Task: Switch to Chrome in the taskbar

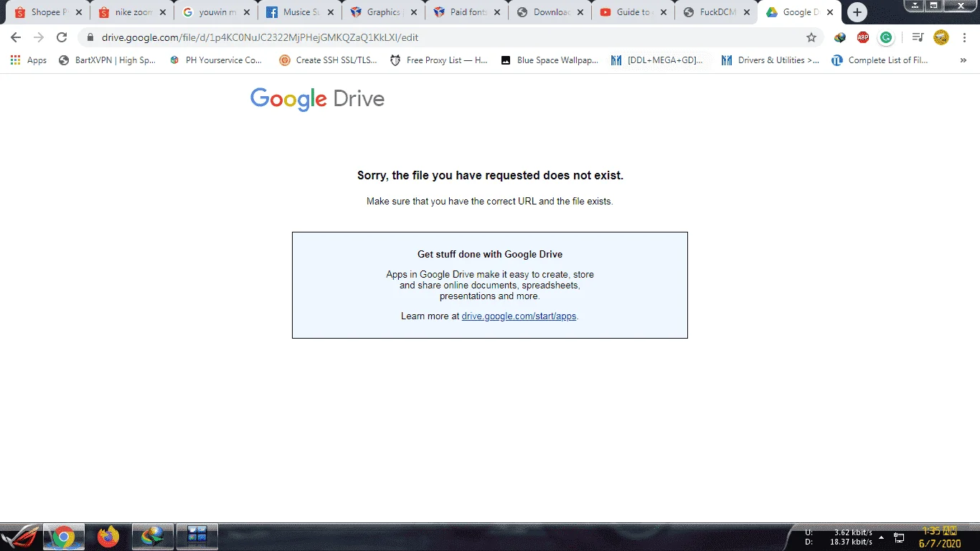Action: click(64, 537)
